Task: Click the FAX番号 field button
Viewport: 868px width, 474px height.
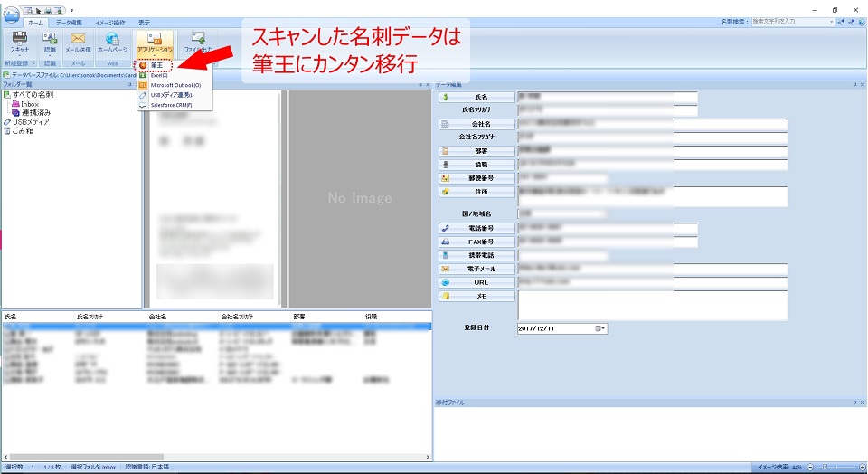Action: click(476, 242)
